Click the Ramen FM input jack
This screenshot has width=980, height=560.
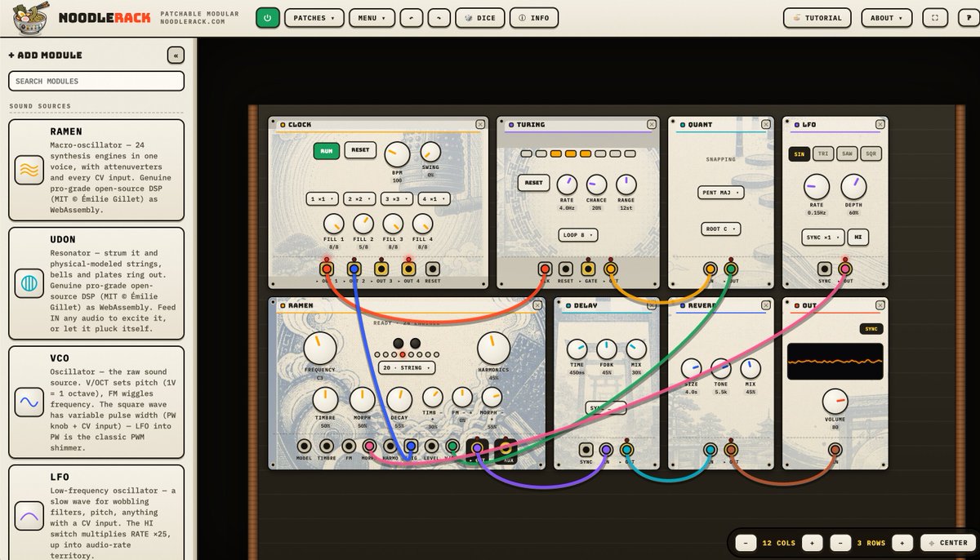click(349, 447)
